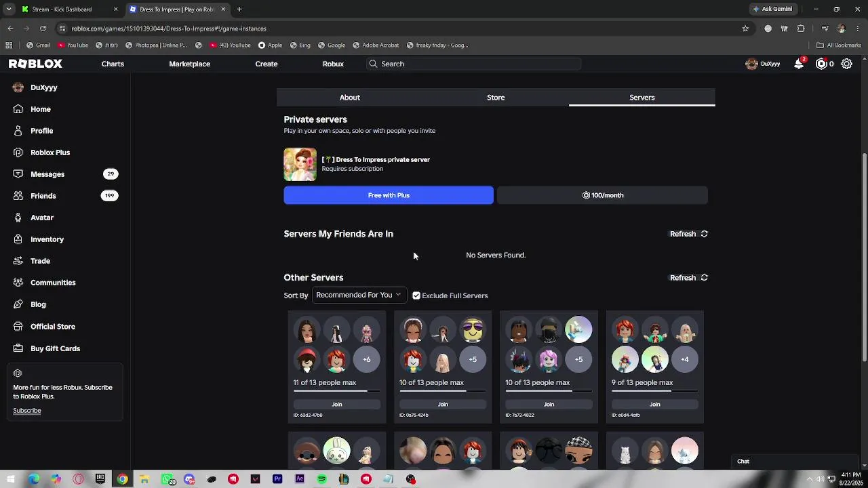This screenshot has width=868, height=488.
Task: Open the Photopea bookmark
Action: point(156,45)
